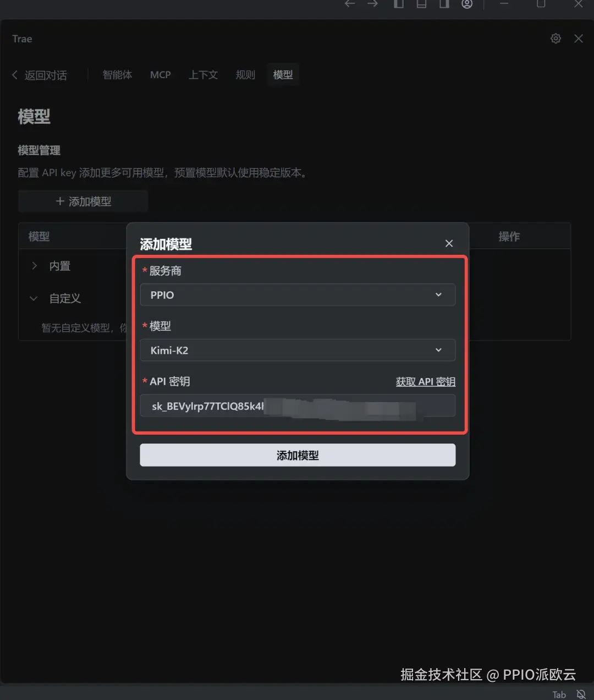Toggle the left sidebar layout icon

coord(399,3)
